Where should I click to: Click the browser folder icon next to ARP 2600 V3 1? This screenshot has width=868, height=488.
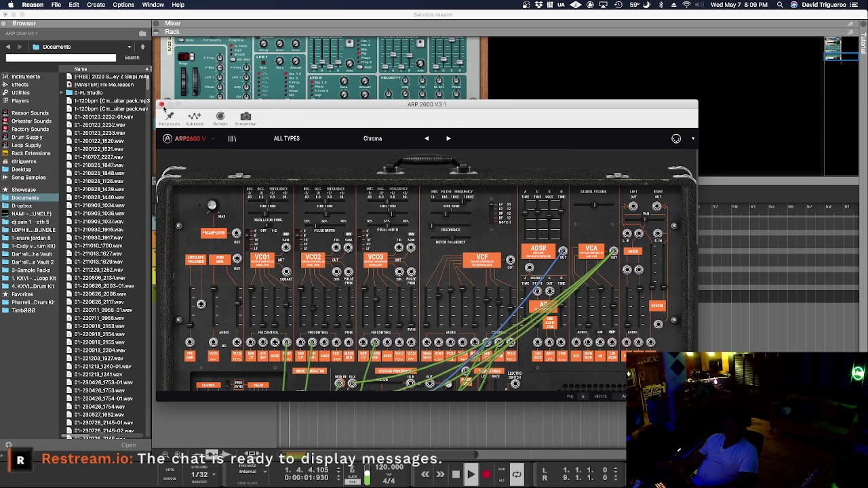point(142,33)
